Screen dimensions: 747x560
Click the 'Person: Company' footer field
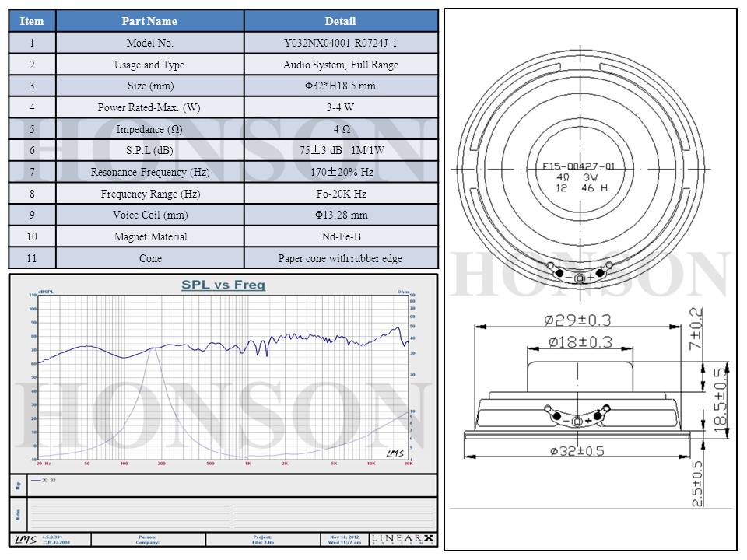click(148, 539)
